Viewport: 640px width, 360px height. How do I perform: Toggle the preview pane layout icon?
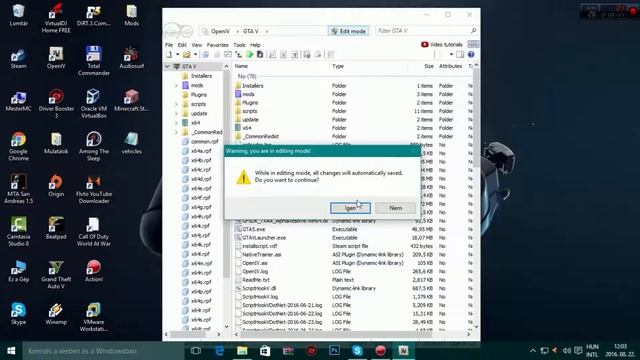pyautogui.click(x=460, y=55)
